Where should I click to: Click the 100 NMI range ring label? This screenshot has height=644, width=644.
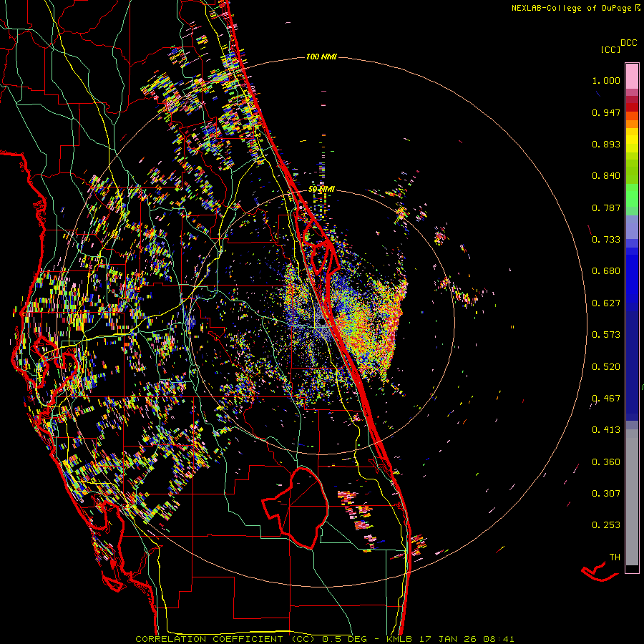click(321, 57)
